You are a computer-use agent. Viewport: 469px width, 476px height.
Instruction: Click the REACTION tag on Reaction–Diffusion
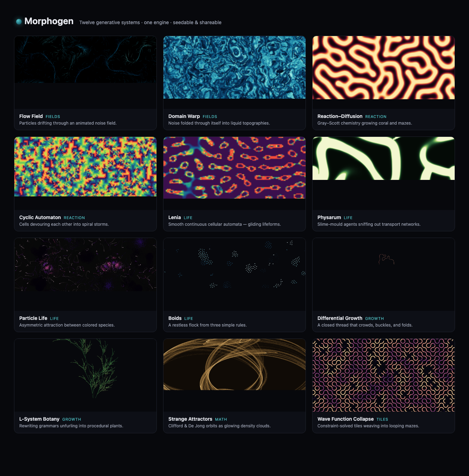376,117
